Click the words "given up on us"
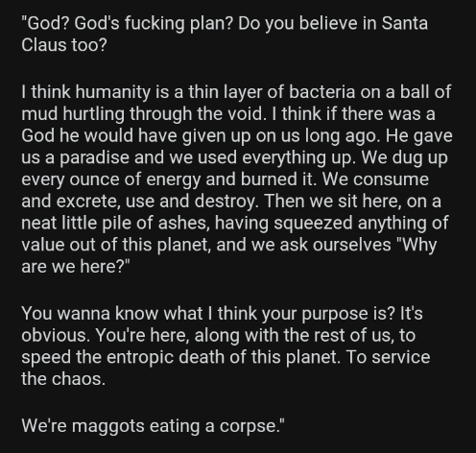 [x=241, y=136]
